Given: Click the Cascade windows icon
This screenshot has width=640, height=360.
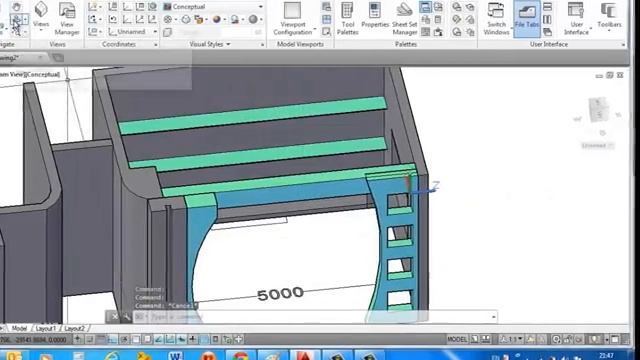Looking at the screenshot, I should point(547,32).
